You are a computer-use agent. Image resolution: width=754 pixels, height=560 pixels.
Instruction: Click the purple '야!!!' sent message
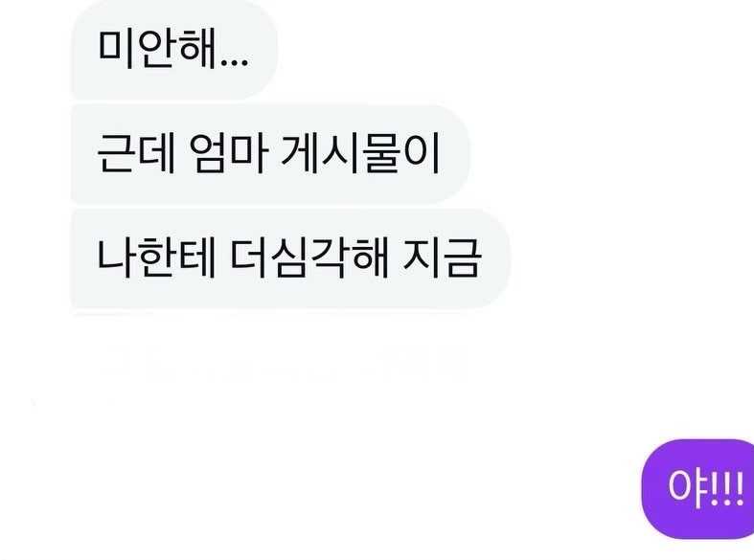[697, 489]
